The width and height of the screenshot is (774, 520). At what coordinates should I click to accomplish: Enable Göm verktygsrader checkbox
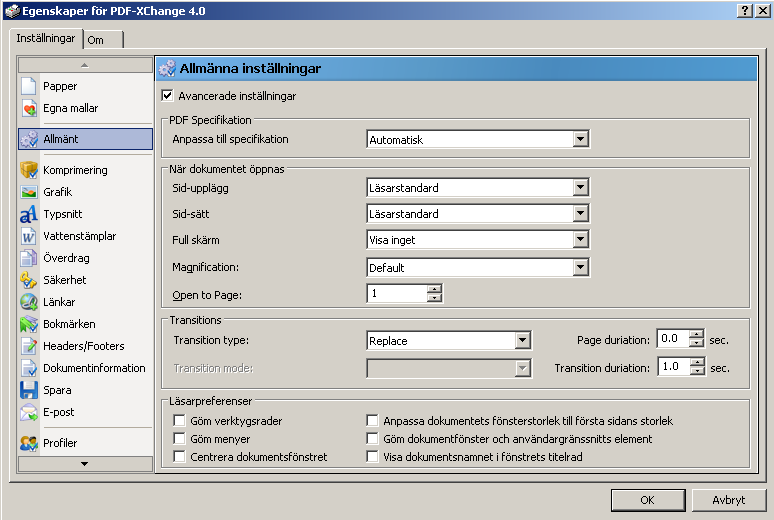[x=179, y=421]
